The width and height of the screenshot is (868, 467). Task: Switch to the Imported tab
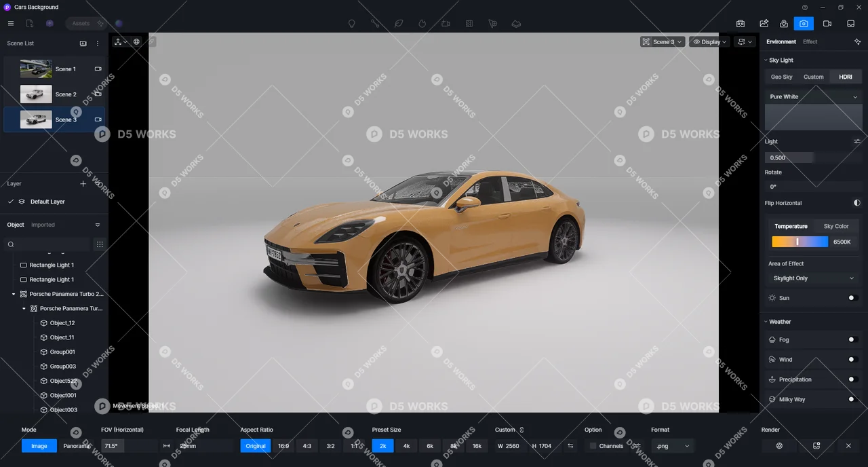[x=43, y=225]
